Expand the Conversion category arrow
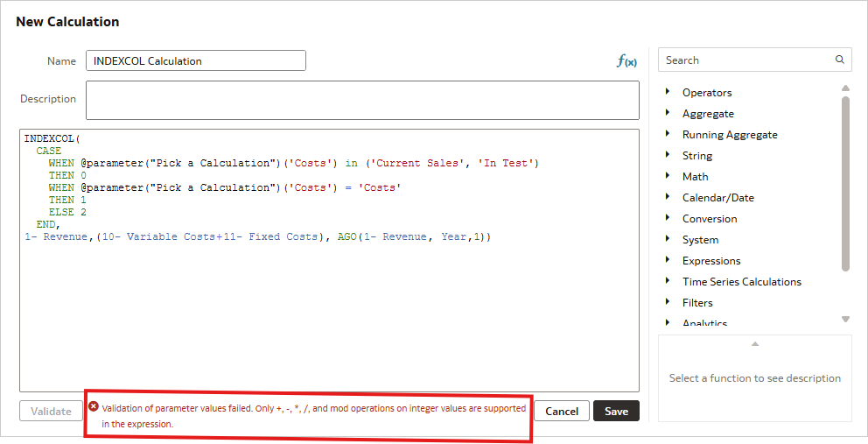This screenshot has width=868, height=444. (x=668, y=218)
